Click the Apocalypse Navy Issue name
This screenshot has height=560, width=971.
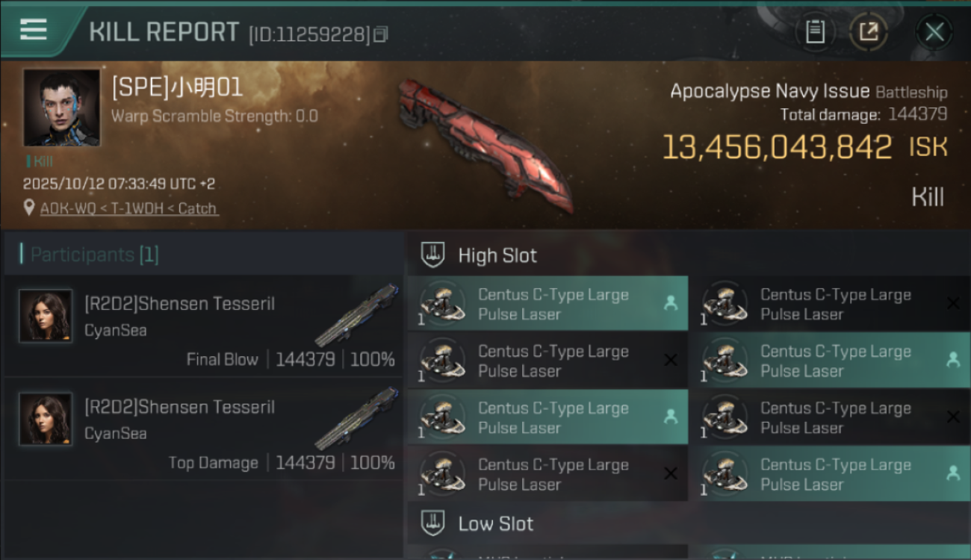[x=769, y=92]
